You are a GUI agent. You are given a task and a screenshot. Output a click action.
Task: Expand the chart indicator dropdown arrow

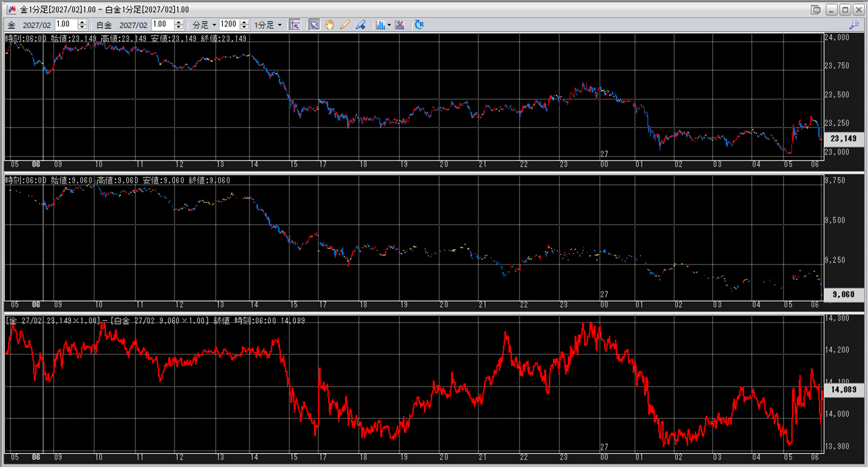click(389, 25)
